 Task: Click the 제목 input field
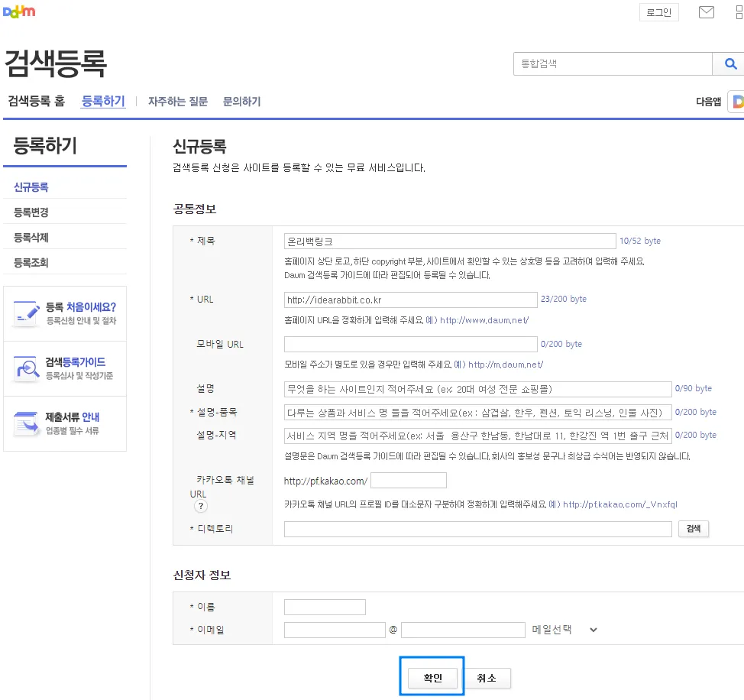[450, 241]
